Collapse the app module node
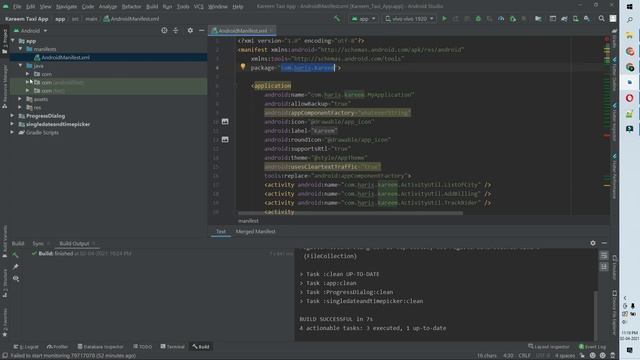Screen dimensions: 640x360 (13, 41)
